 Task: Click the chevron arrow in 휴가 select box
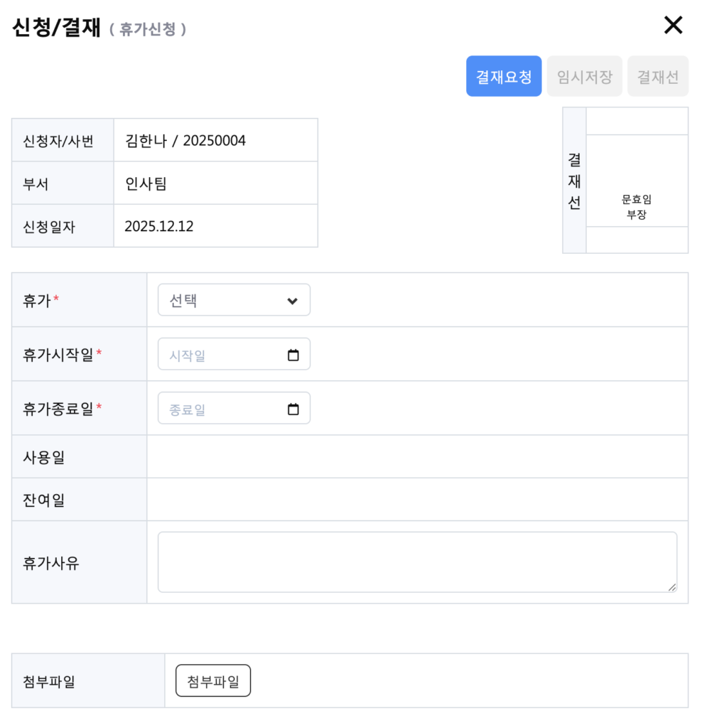(292, 301)
